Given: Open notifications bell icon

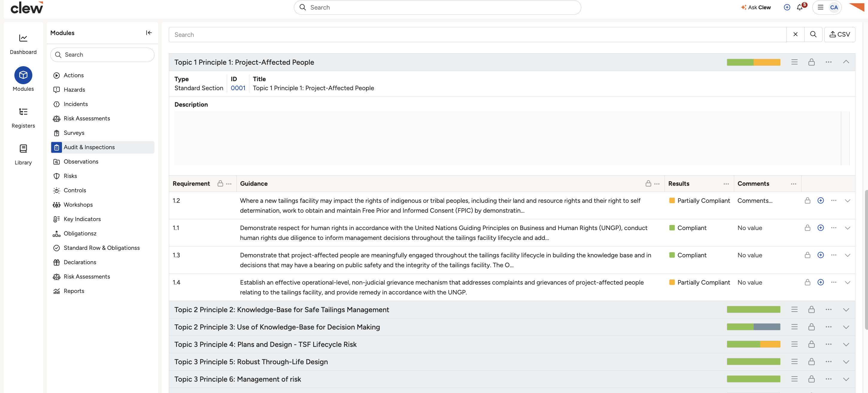Looking at the screenshot, I should click(799, 7).
